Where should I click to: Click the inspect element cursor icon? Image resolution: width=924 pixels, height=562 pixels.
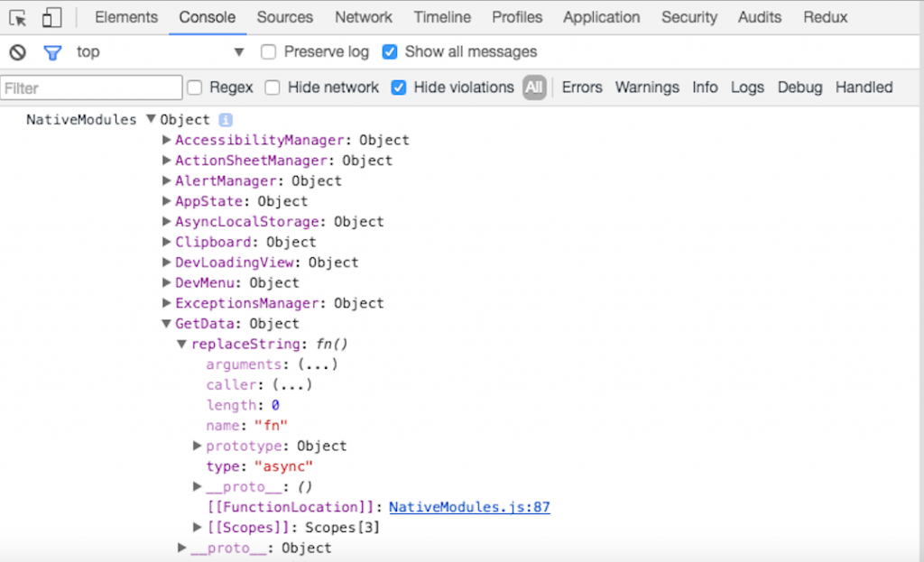pos(20,16)
